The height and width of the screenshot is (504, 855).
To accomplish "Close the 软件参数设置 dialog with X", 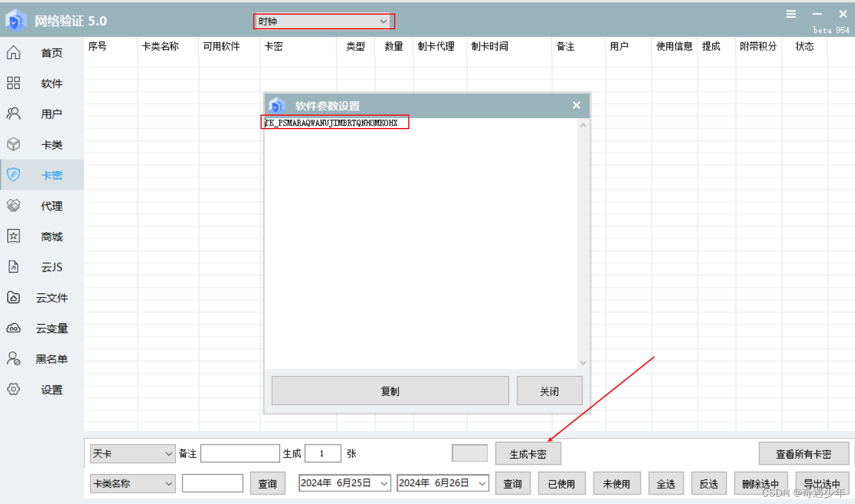I will click(x=576, y=105).
